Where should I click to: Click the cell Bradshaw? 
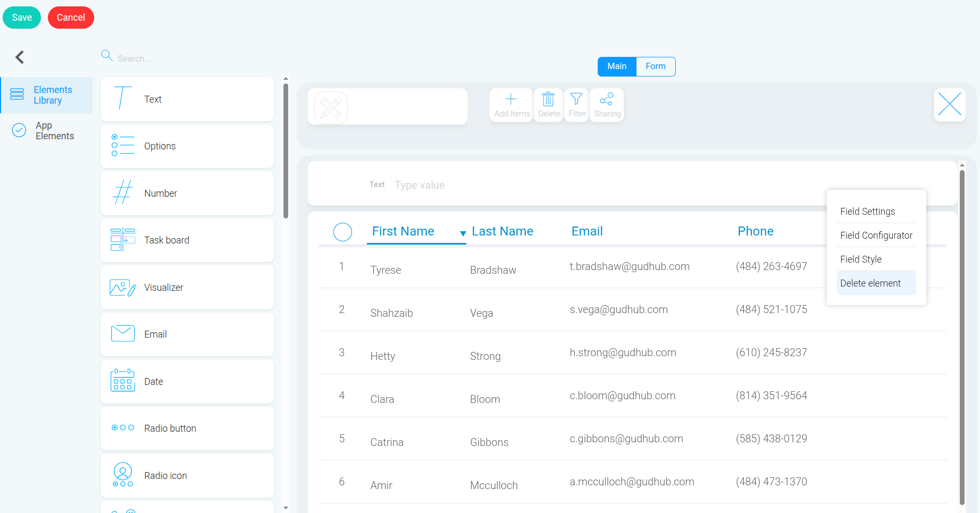pos(493,270)
